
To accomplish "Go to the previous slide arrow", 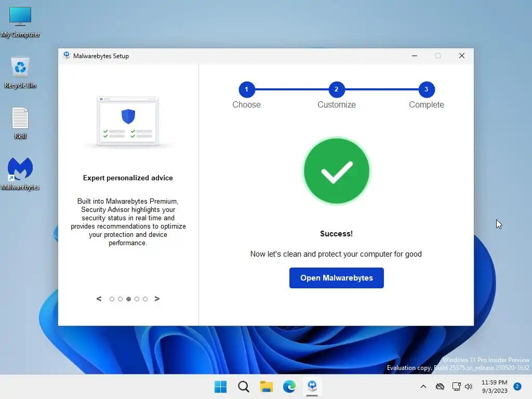I will point(99,299).
